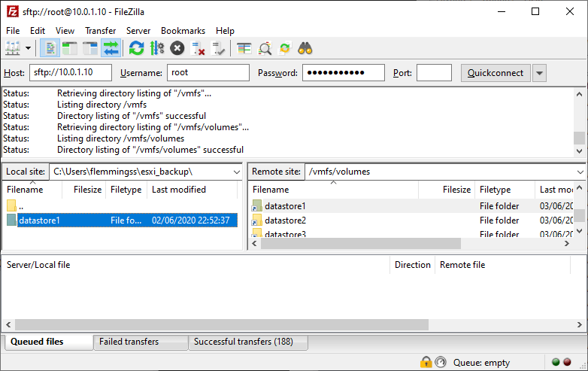Refresh the file and folder lists

[x=137, y=48]
